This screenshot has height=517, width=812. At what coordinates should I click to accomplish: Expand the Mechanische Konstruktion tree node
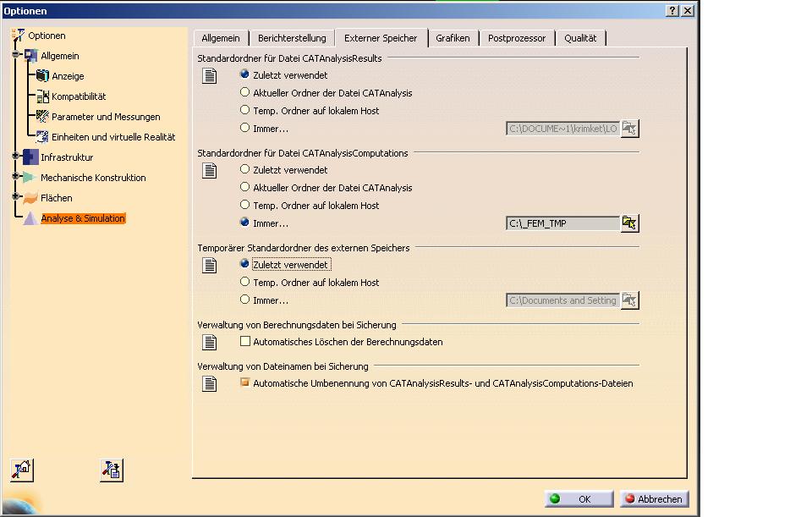tap(16, 176)
